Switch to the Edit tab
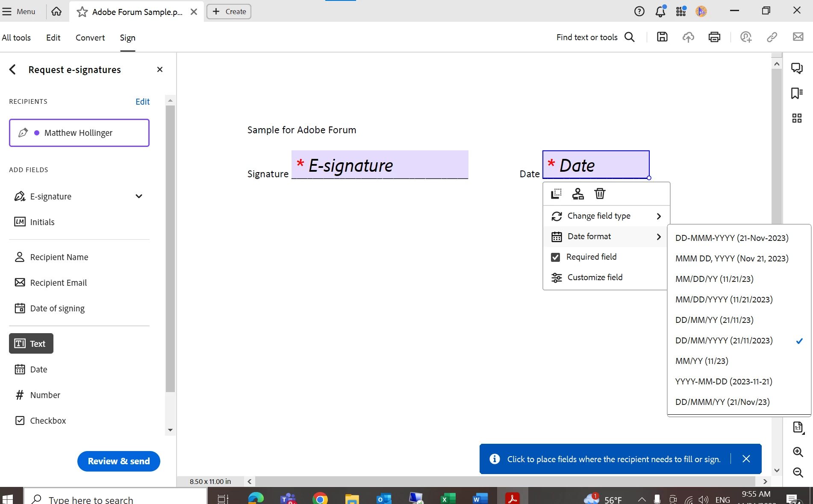 tap(53, 38)
